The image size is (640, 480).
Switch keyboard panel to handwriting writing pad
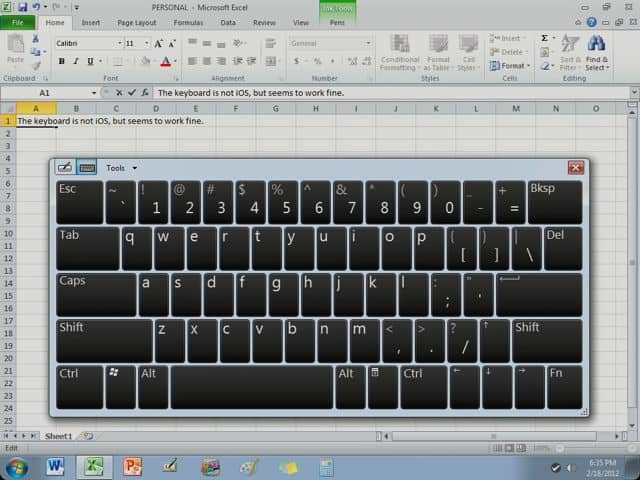(x=65, y=168)
